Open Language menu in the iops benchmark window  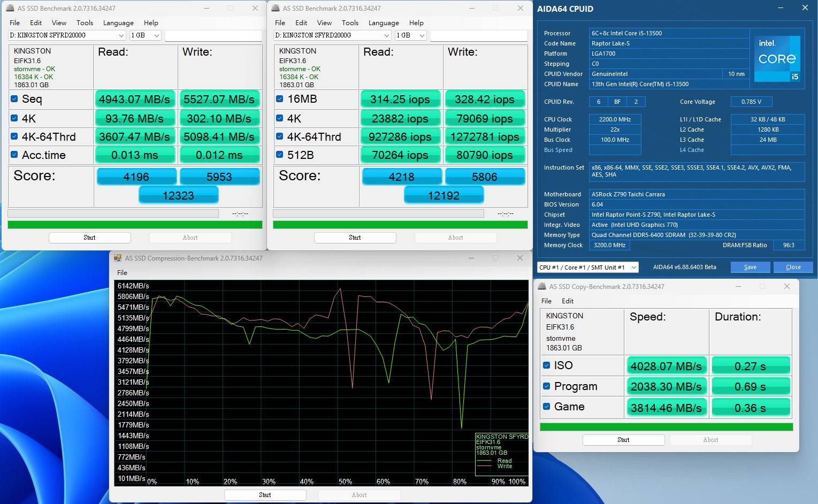click(384, 22)
